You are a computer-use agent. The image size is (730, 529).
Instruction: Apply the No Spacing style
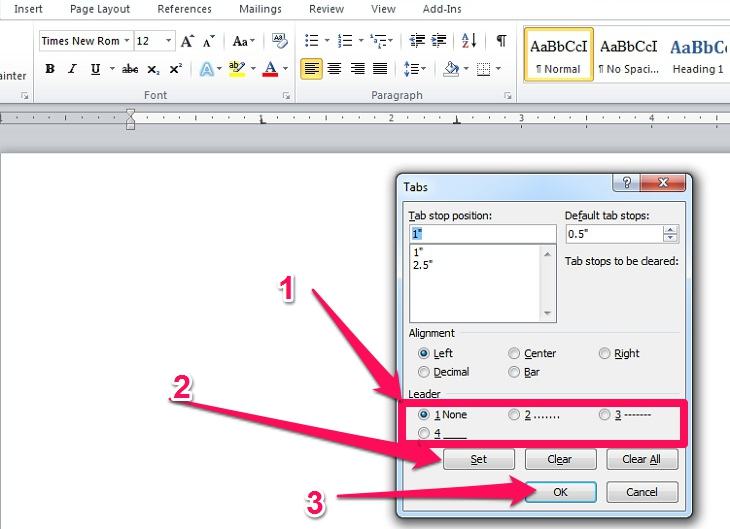click(629, 55)
